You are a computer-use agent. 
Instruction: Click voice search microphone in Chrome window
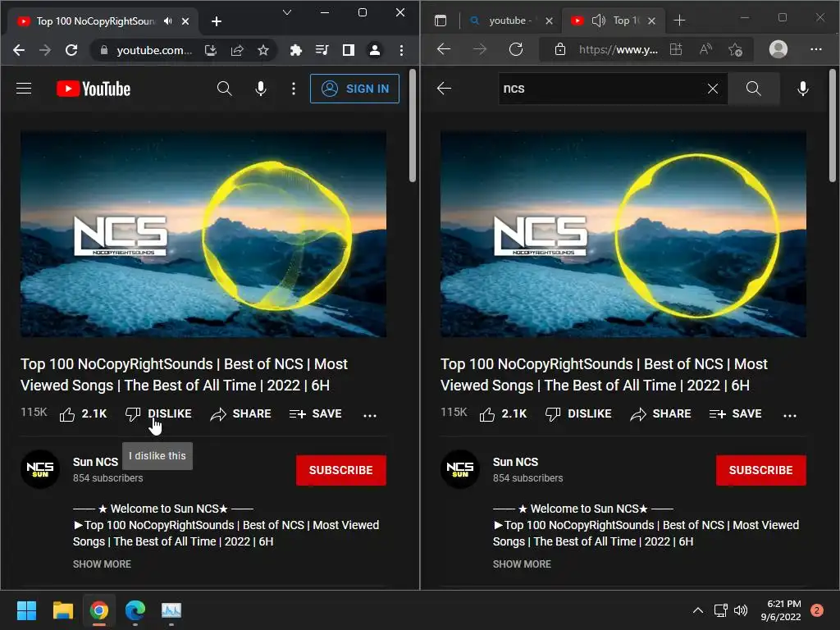[x=261, y=89]
